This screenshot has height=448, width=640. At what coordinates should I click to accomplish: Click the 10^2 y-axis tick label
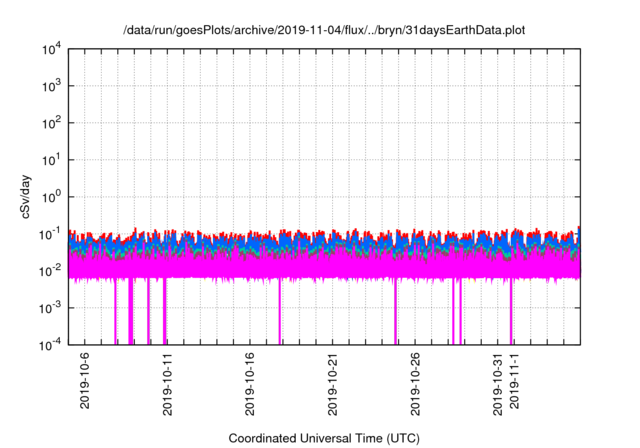click(52, 123)
